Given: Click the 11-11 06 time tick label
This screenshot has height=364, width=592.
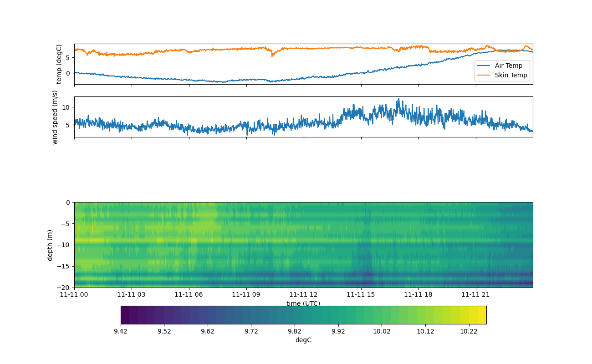Looking at the screenshot, I should [189, 294].
